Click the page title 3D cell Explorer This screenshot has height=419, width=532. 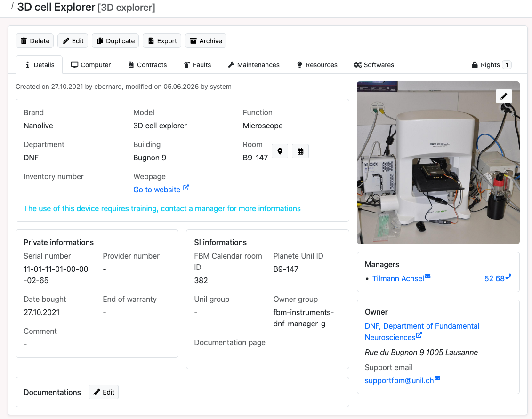coord(56,7)
